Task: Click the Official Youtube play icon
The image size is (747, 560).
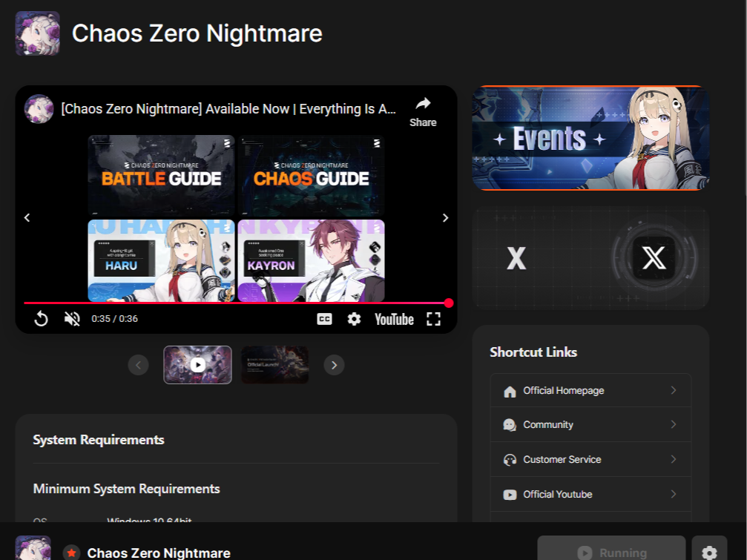Action: [510, 495]
